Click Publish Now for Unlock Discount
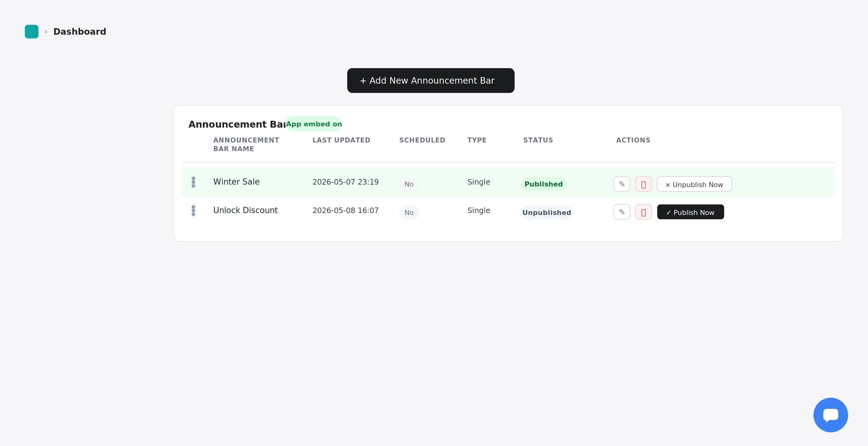 pyautogui.click(x=690, y=212)
